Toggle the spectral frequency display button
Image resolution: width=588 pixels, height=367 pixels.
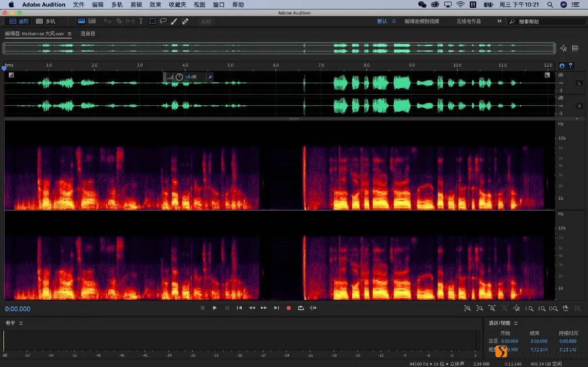coord(81,22)
